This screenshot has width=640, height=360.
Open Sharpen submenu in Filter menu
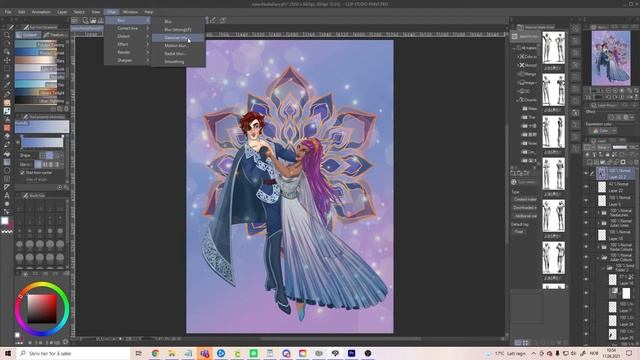(x=128, y=60)
